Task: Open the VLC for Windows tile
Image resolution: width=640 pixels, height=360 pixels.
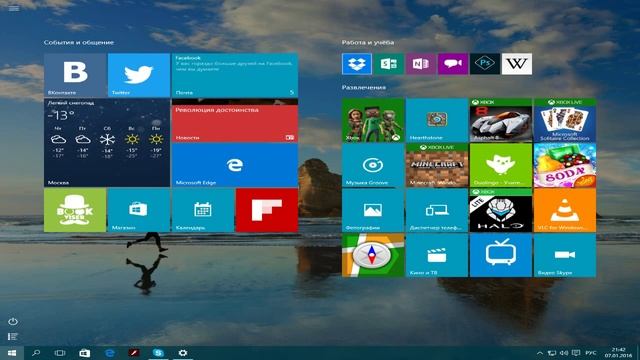Action: pyautogui.click(x=565, y=210)
